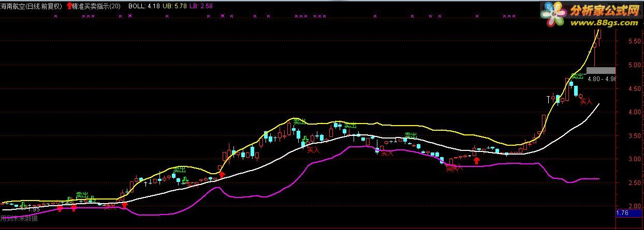The width and height of the screenshot is (644, 230).
Task: Click the red up arrow below the 2.70 breakout candle
Action: click(222, 175)
